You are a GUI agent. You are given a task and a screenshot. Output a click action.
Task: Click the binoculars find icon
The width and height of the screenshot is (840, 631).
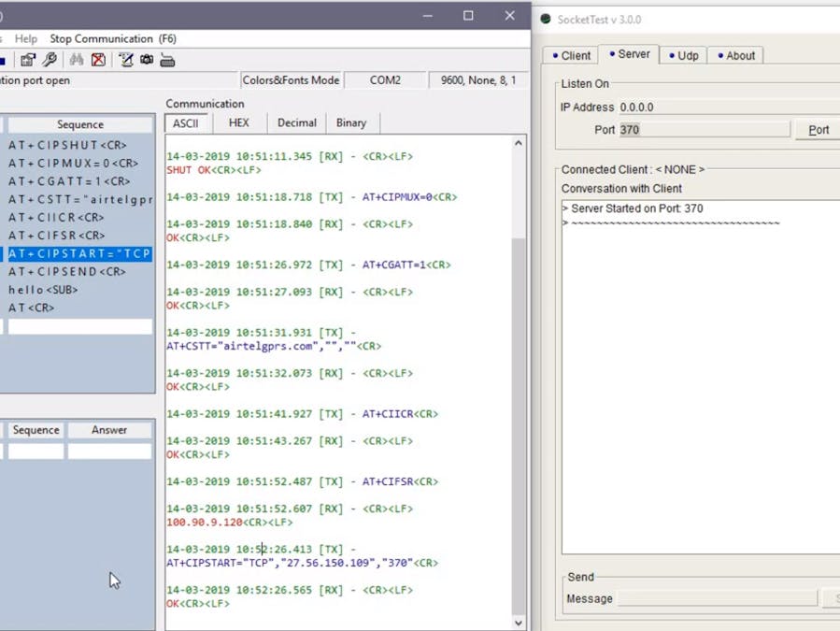point(77,60)
